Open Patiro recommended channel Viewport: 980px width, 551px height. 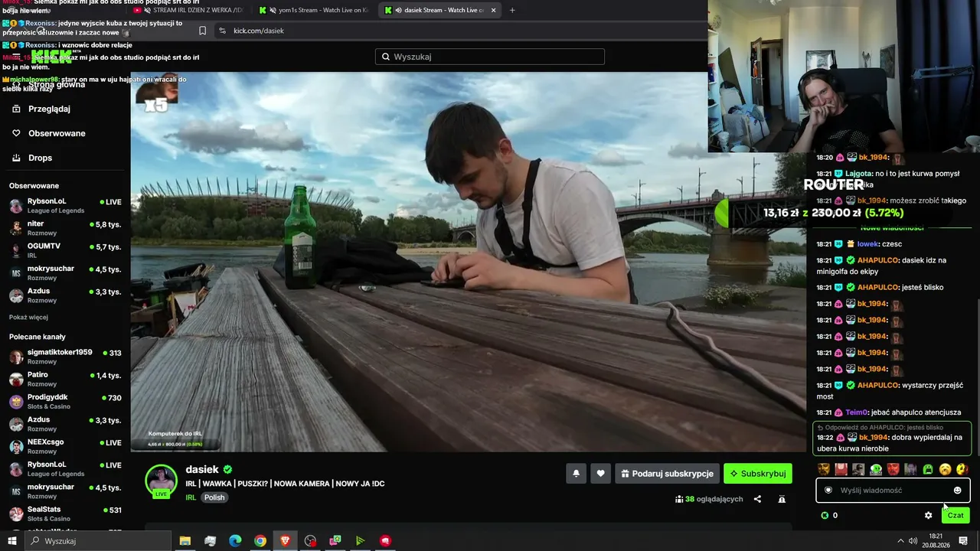(65, 379)
